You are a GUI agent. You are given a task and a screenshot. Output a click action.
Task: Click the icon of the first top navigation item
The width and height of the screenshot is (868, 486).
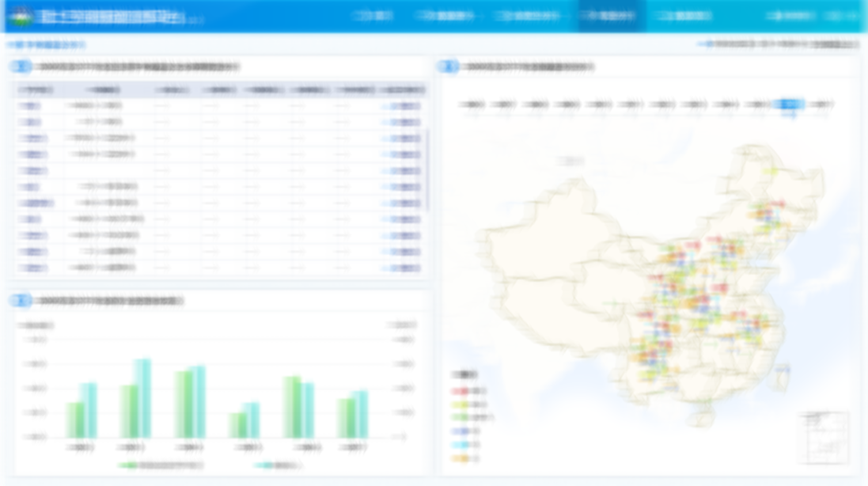pyautogui.click(x=364, y=16)
